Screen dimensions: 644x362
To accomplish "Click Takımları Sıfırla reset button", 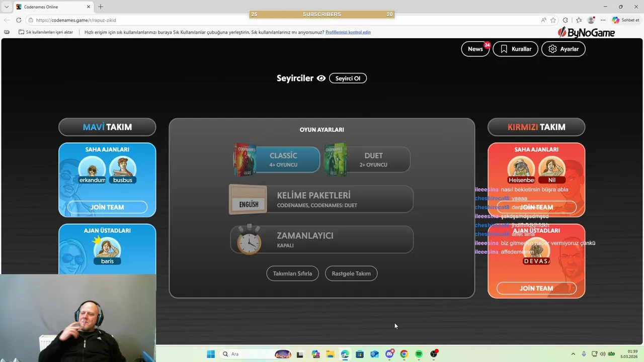I will [x=292, y=274].
